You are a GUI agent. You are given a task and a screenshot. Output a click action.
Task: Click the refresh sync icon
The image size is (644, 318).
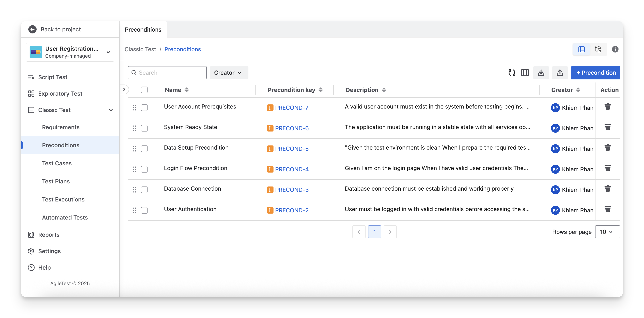[x=511, y=73]
